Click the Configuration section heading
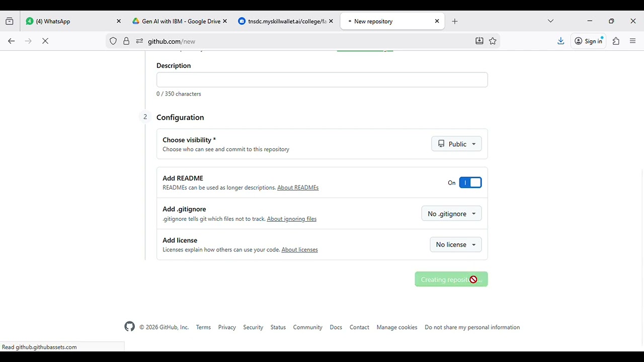 pyautogui.click(x=180, y=117)
